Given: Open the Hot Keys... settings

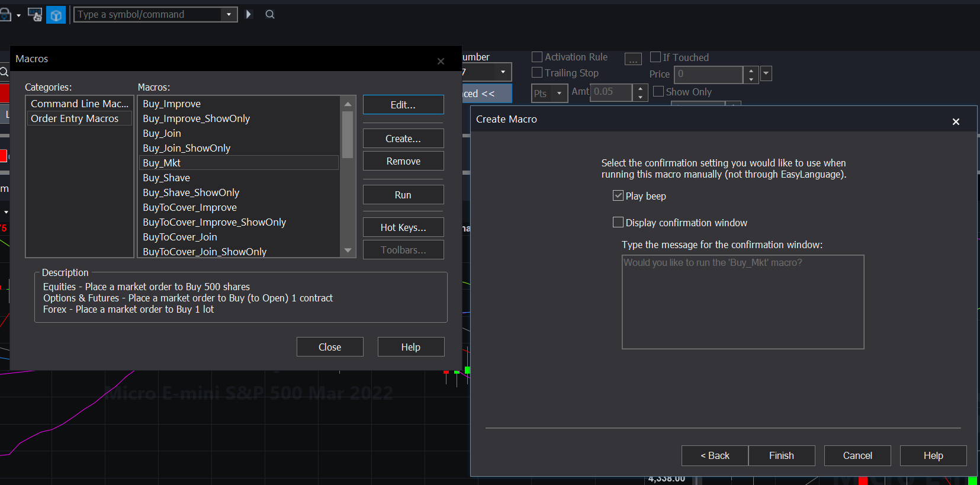Looking at the screenshot, I should pos(403,227).
